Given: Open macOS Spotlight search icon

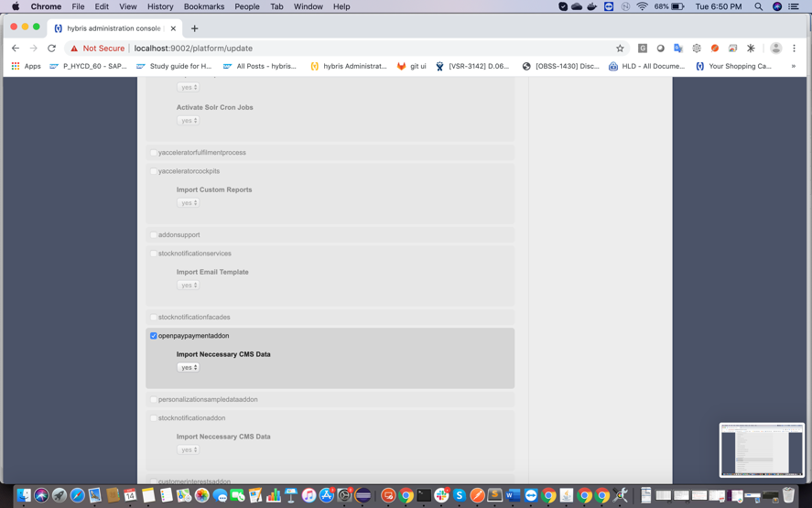Looking at the screenshot, I should (x=758, y=6).
